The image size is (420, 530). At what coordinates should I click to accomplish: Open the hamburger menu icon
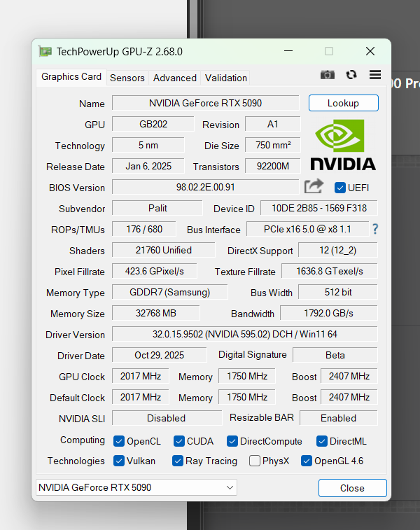tap(375, 75)
